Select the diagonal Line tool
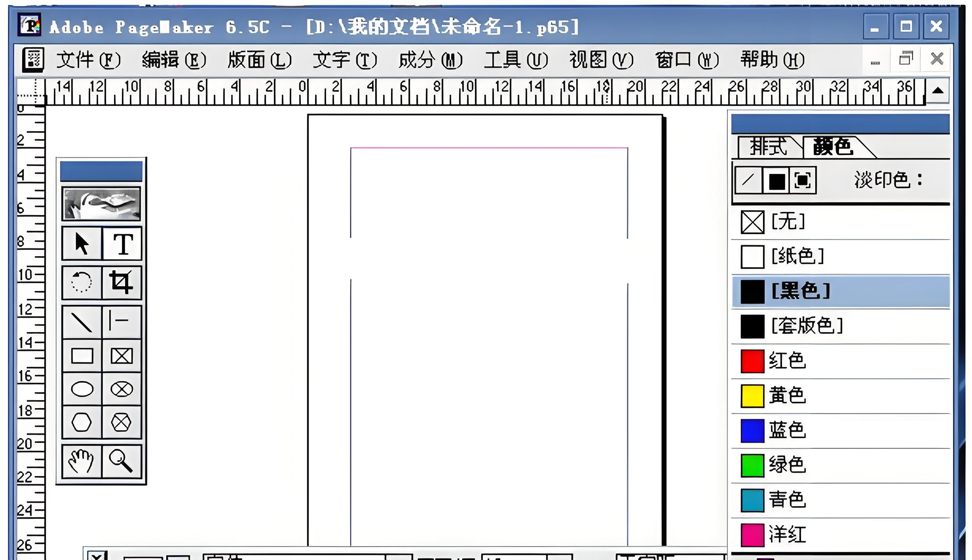Viewport: 972px width, 560px height. (82, 322)
